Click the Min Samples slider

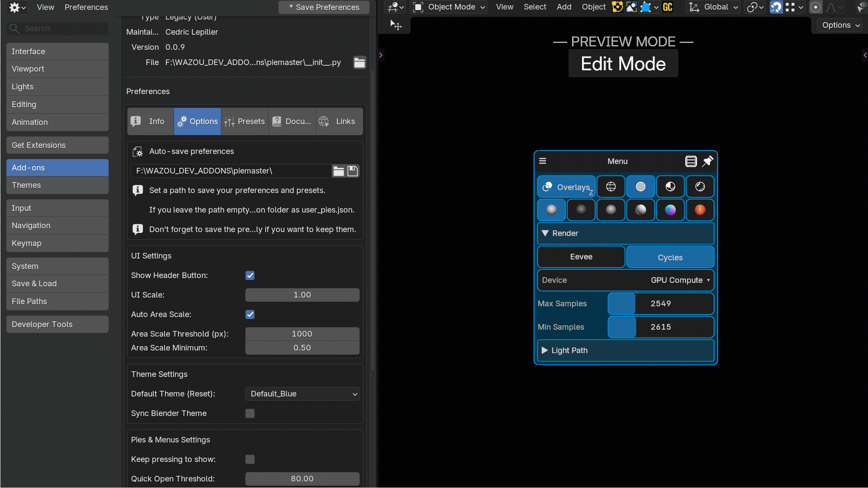point(661,327)
